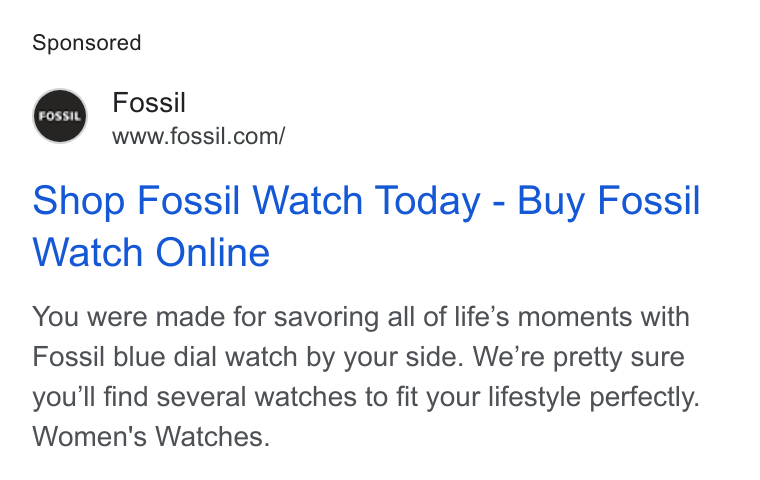Click the word 'Today' in the headline
760x480 pixels.
pos(428,200)
